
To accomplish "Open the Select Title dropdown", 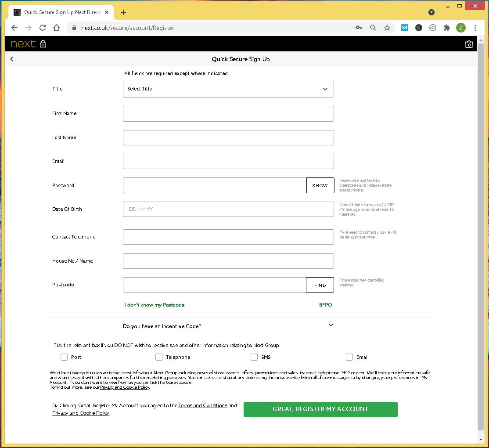I will 228,89.
